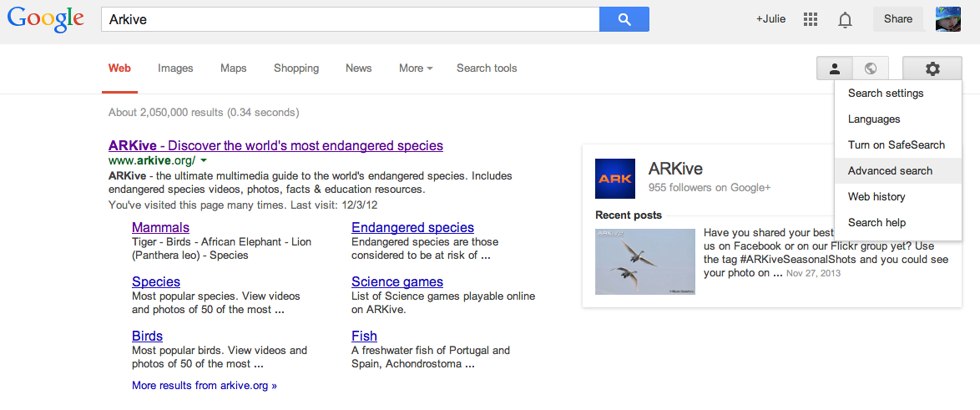Expand green arrow next to arkive.org URL
The width and height of the screenshot is (980, 410).
[x=204, y=161]
